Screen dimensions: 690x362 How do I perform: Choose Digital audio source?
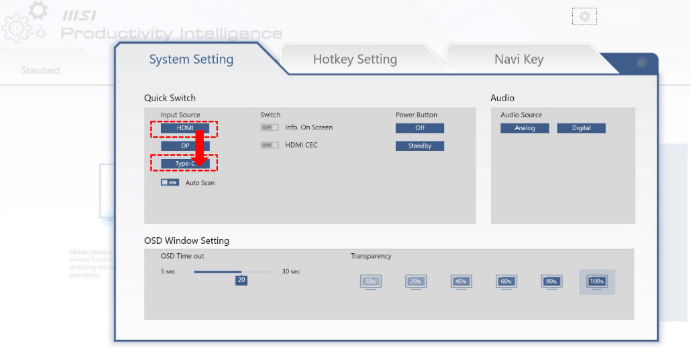(x=581, y=128)
